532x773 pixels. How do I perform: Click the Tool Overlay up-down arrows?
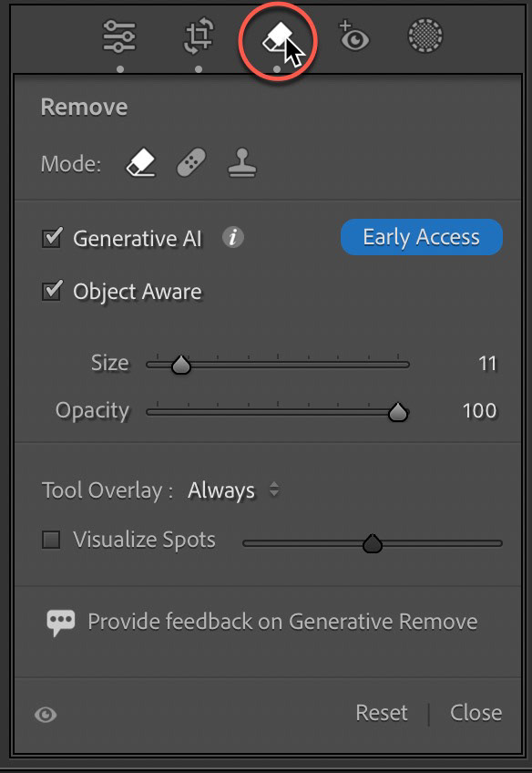274,490
